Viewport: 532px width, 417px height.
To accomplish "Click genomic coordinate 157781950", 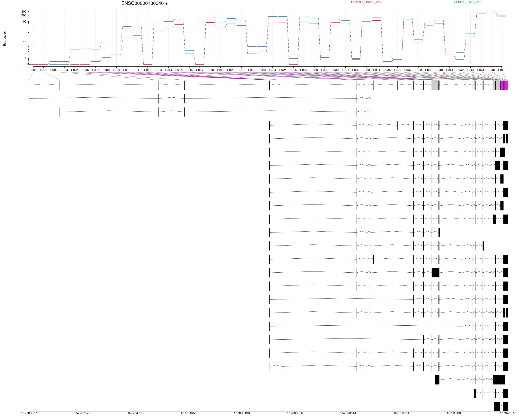I will tap(189, 413).
